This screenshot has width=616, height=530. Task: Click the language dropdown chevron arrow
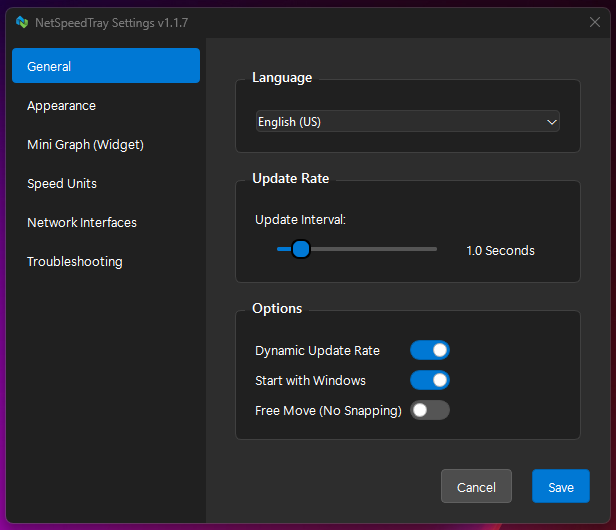click(552, 122)
